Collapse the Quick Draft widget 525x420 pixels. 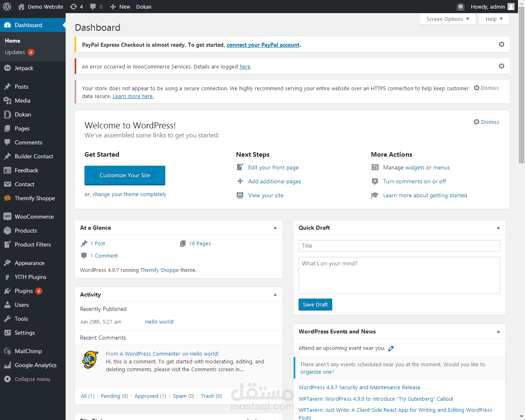[498, 228]
